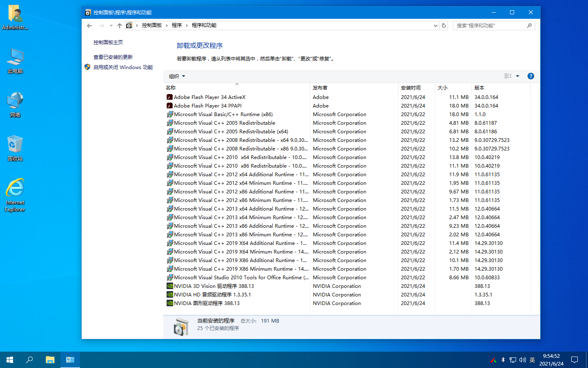Select Microsoft Visual C++ 2005 Redistributable row

[347, 123]
